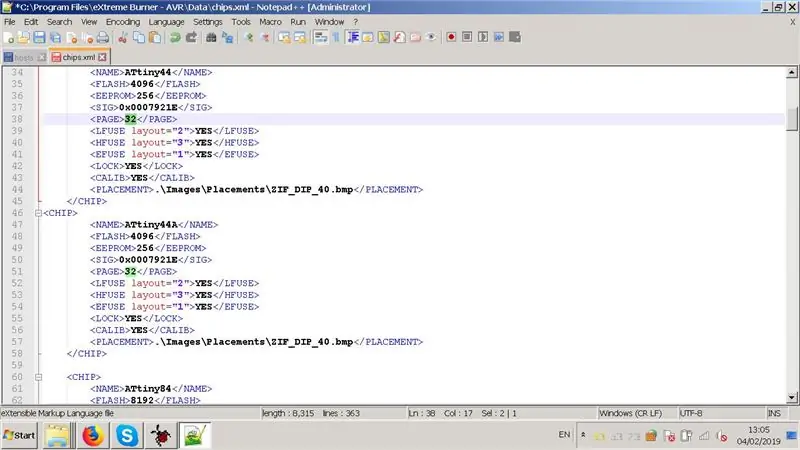
Task: Open the Settings menu
Action: 208,22
